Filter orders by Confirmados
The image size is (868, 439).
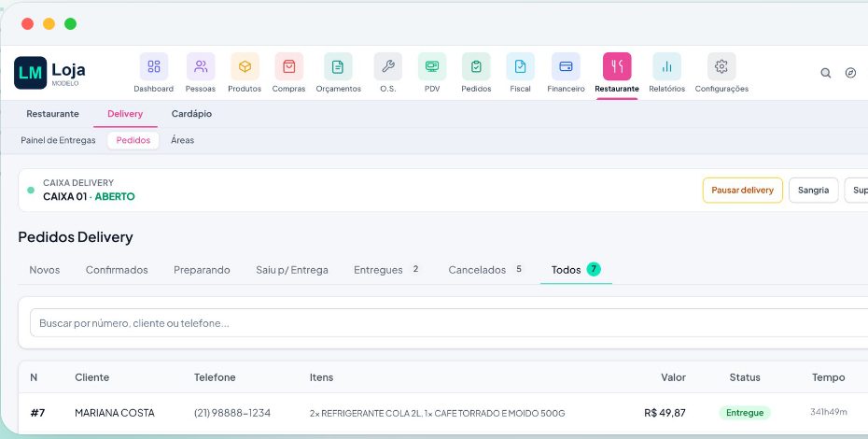click(x=117, y=270)
